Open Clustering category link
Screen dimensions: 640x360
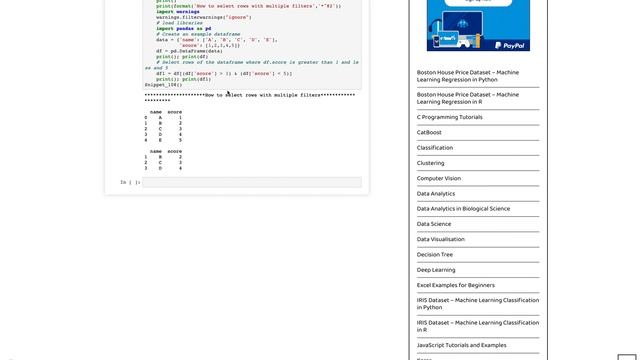430,163
